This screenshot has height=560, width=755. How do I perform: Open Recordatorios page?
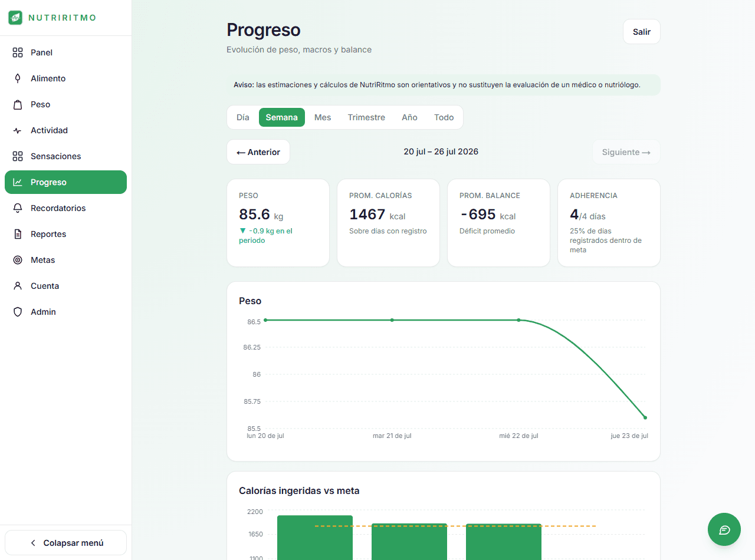[65, 208]
